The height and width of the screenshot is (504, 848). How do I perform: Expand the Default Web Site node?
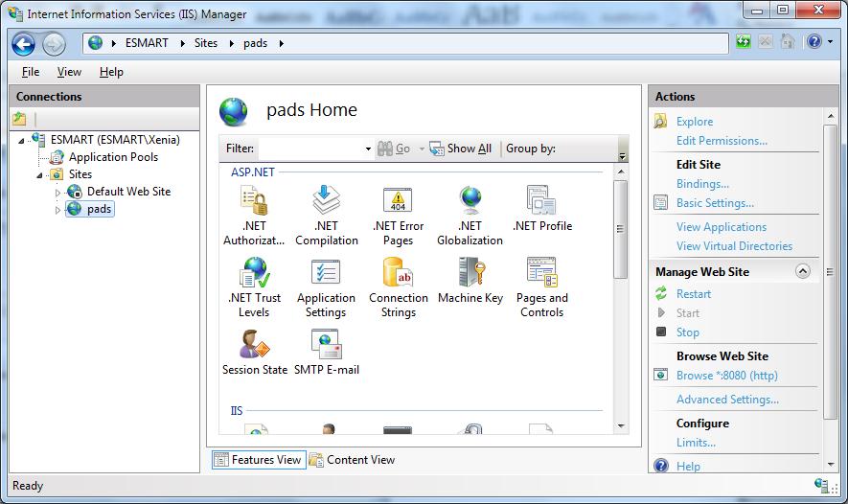pyautogui.click(x=57, y=193)
